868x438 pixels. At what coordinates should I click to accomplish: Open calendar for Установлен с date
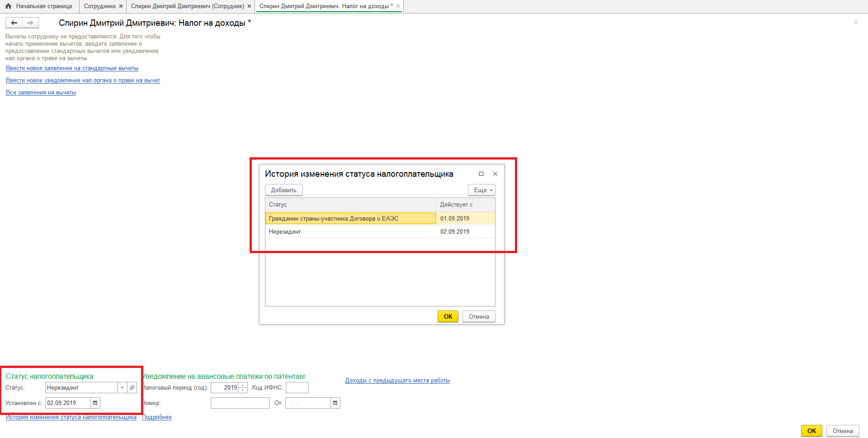[x=95, y=403]
